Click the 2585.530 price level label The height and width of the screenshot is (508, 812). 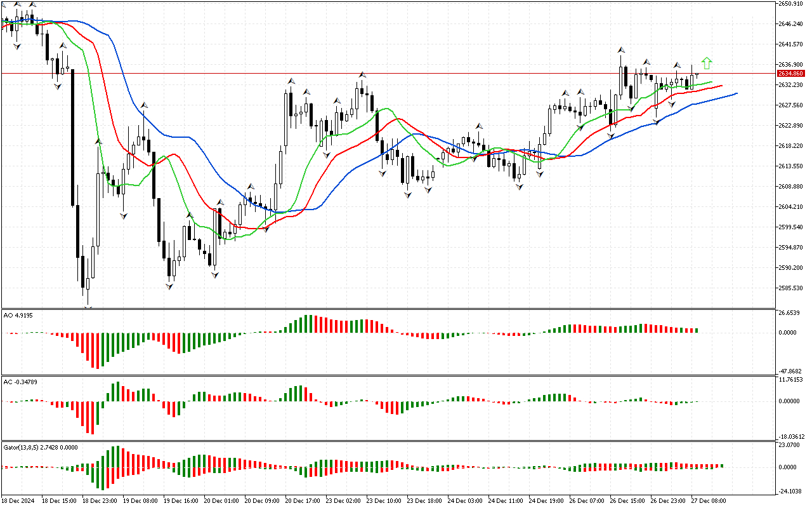point(791,288)
